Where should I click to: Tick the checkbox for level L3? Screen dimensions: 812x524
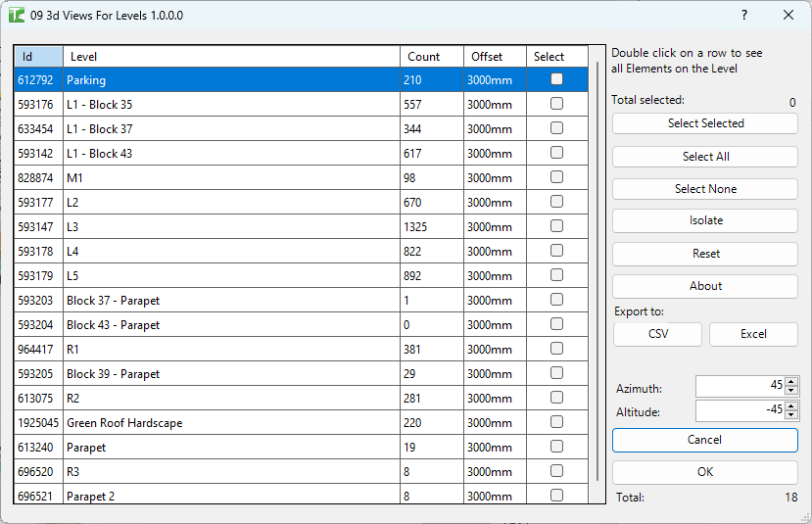point(556,226)
